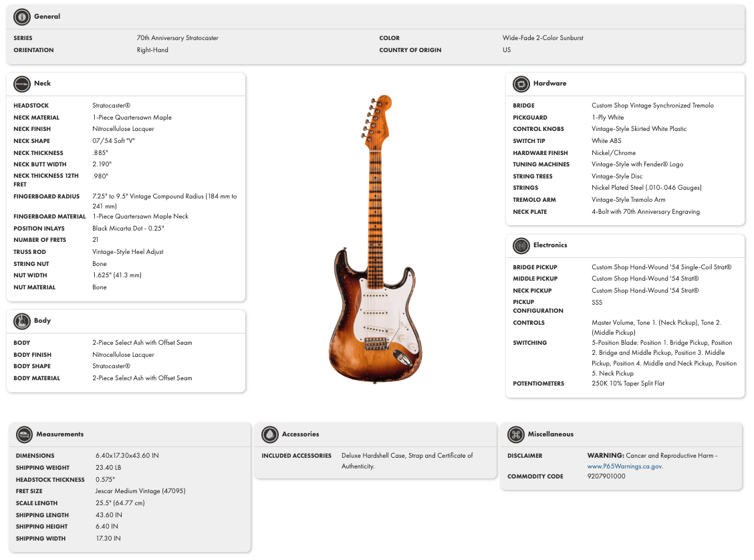Viewport: 754px width, 560px height.
Task: Click 'Vintage-Style Skirted White Plastic' knobs value
Action: point(639,129)
